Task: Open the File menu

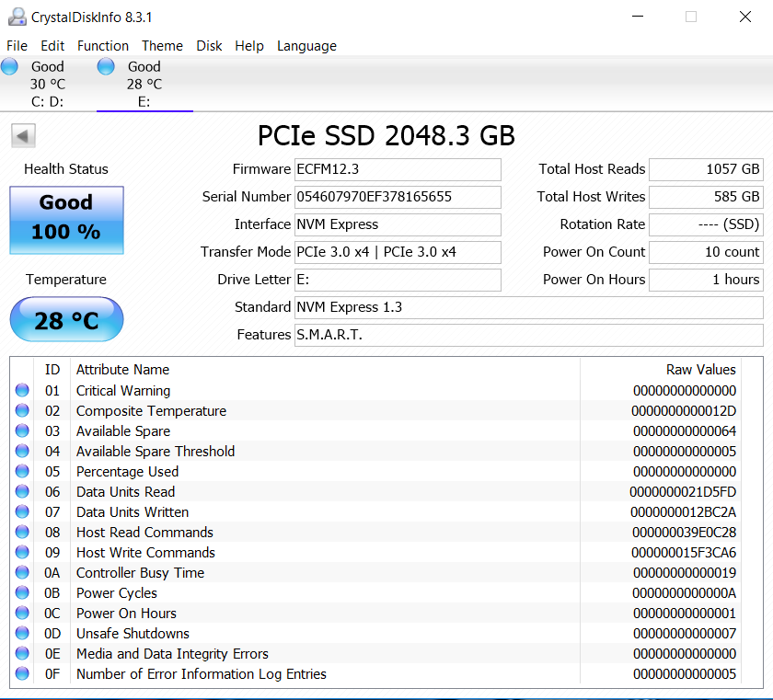Action: point(17,46)
